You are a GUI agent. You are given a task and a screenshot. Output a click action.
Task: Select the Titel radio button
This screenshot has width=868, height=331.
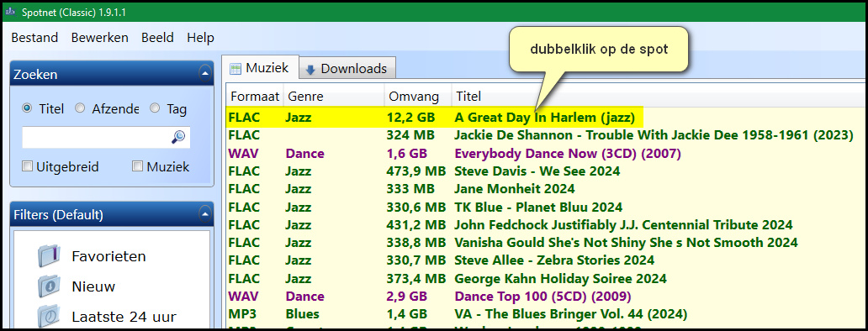tap(27, 108)
